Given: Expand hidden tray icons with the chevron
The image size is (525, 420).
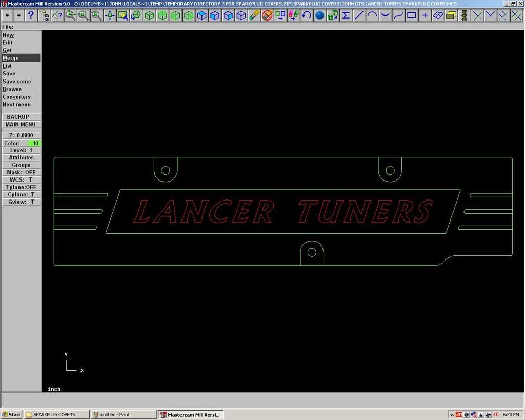Looking at the screenshot, I should (x=451, y=415).
